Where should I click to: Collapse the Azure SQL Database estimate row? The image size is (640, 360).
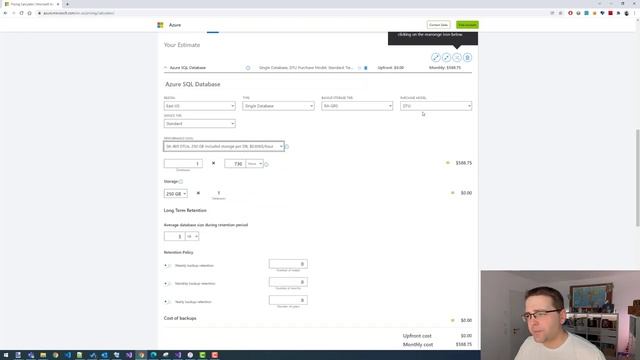[166, 68]
